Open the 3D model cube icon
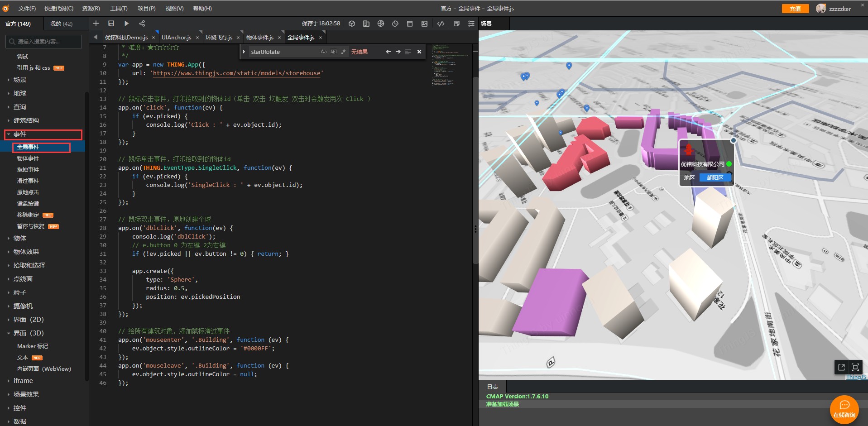This screenshot has width=868, height=426. click(352, 24)
